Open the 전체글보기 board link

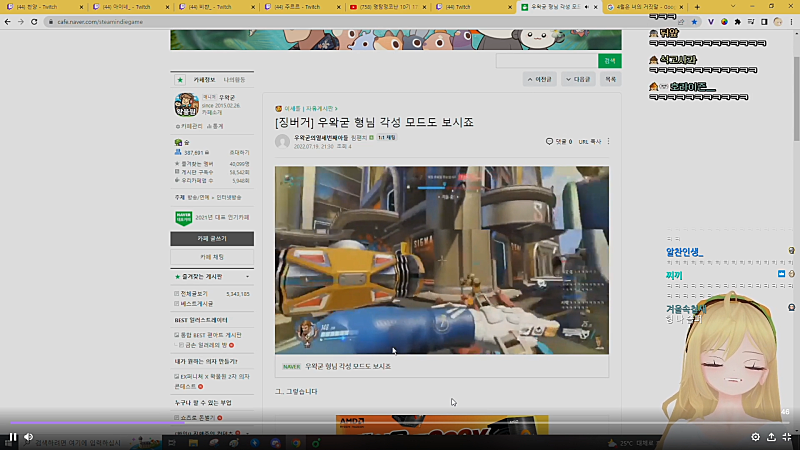(194, 294)
